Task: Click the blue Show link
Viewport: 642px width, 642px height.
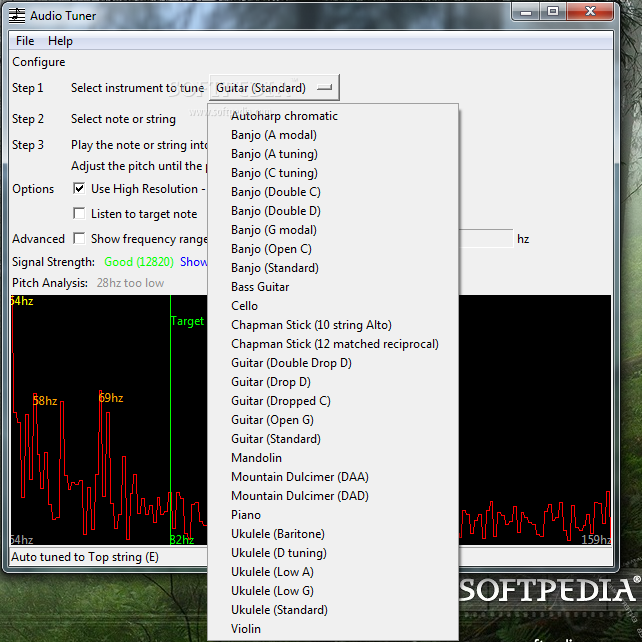Action: point(193,262)
